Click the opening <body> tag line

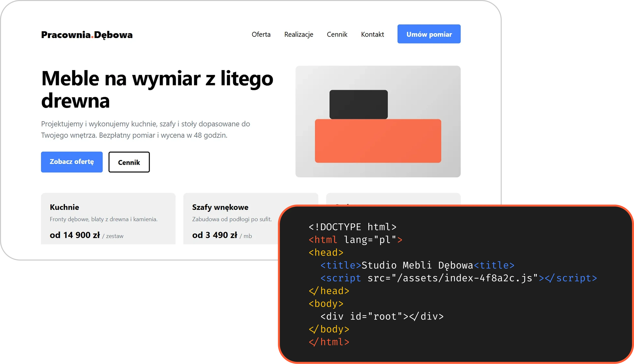click(326, 304)
